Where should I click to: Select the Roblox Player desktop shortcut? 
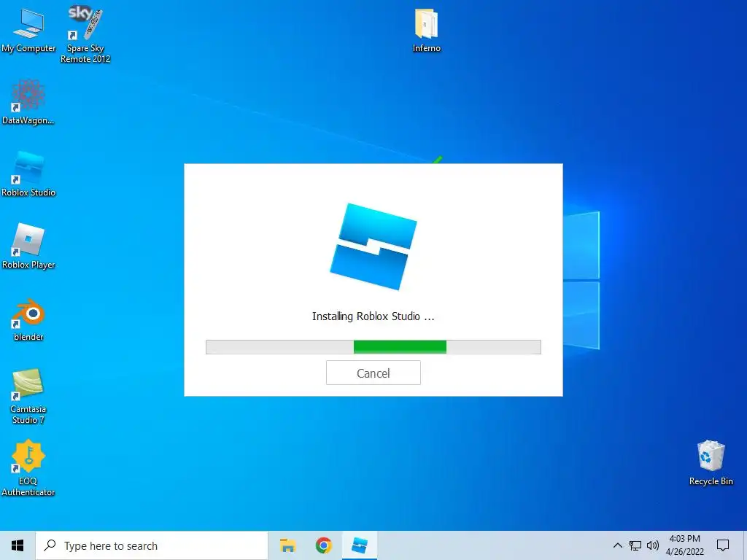tap(28, 246)
